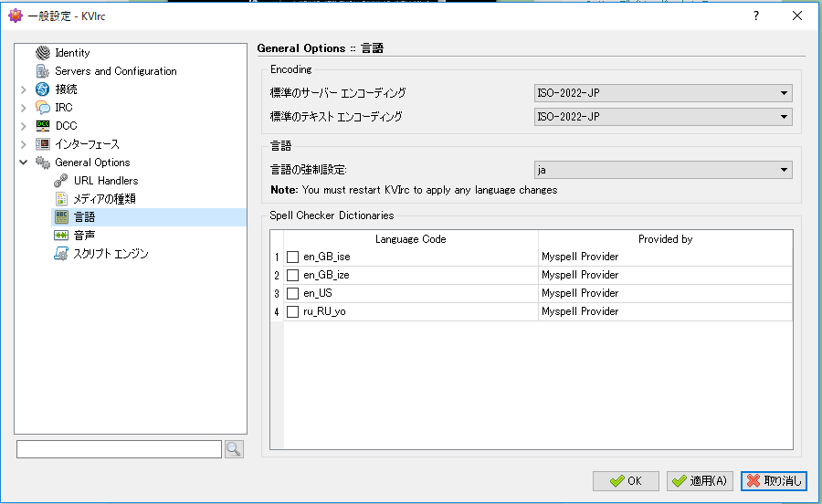Screen dimensions: 822x504
Task: Click the General Options gears icon
Action: pos(42,163)
